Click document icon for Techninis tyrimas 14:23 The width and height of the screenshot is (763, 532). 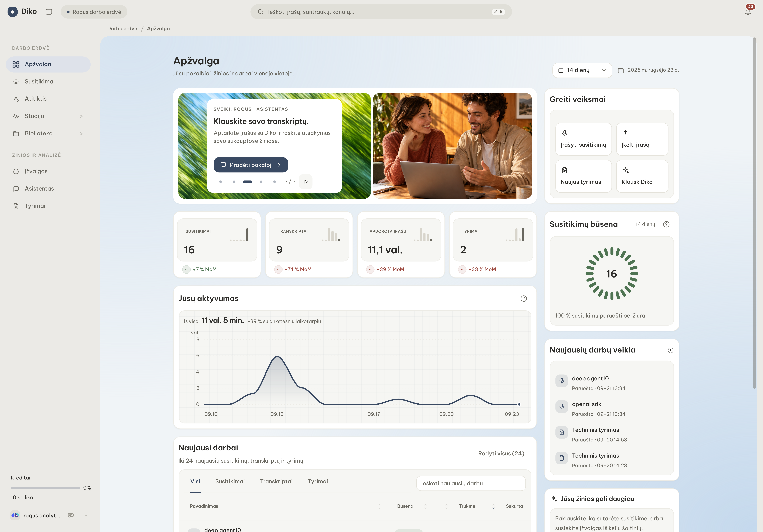tap(562, 458)
